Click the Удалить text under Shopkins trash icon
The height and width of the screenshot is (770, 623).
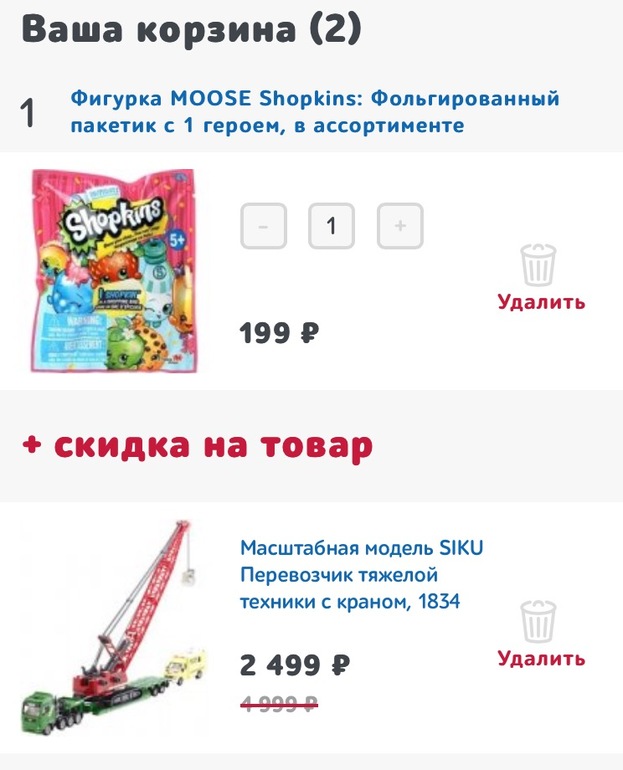coord(541,302)
